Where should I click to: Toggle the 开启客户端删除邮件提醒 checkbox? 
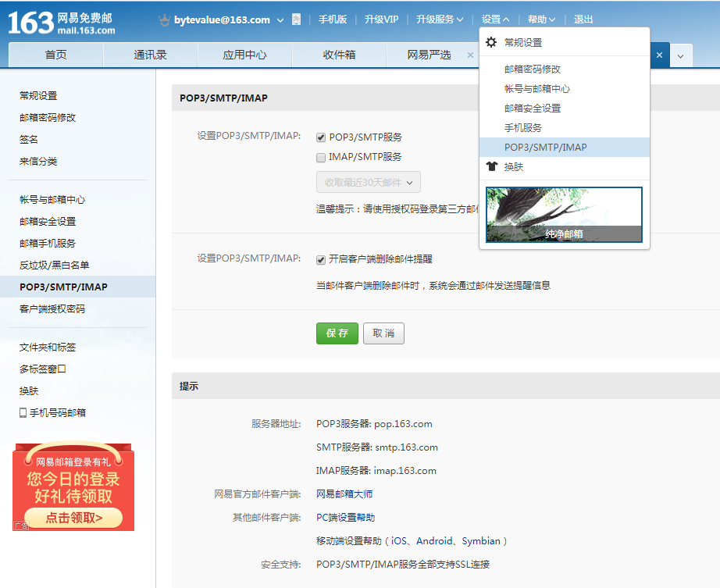[321, 259]
